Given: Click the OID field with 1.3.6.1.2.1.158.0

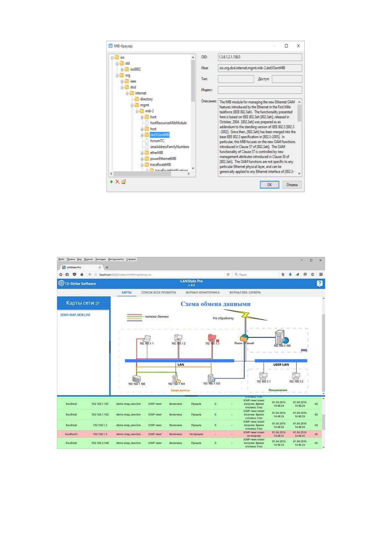Looking at the screenshot, I should pyautogui.click(x=260, y=57).
